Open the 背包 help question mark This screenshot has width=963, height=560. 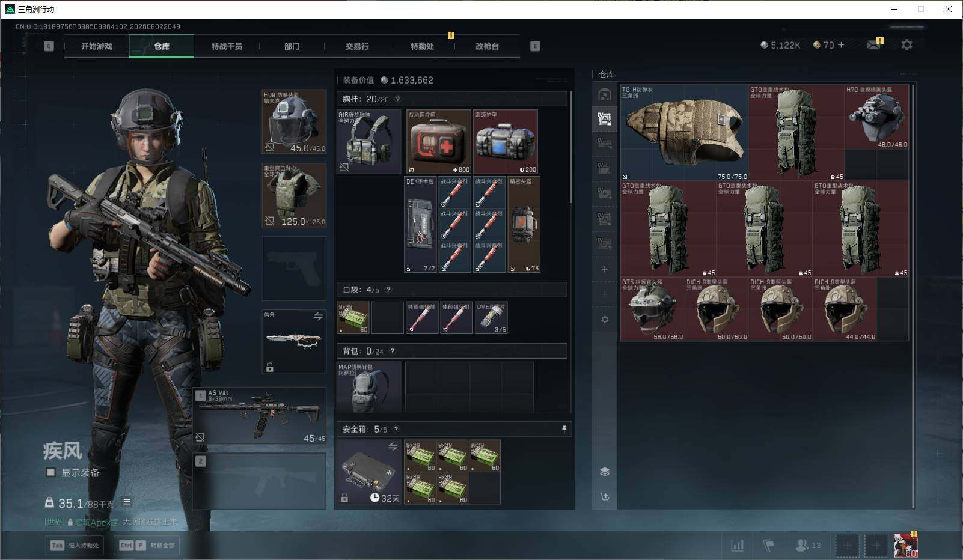tap(393, 351)
